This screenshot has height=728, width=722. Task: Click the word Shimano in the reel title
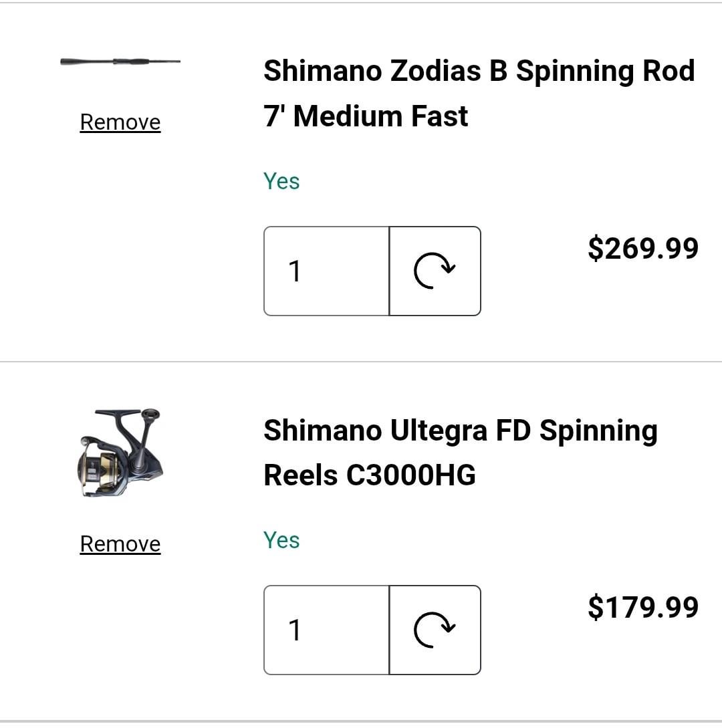tap(322, 430)
